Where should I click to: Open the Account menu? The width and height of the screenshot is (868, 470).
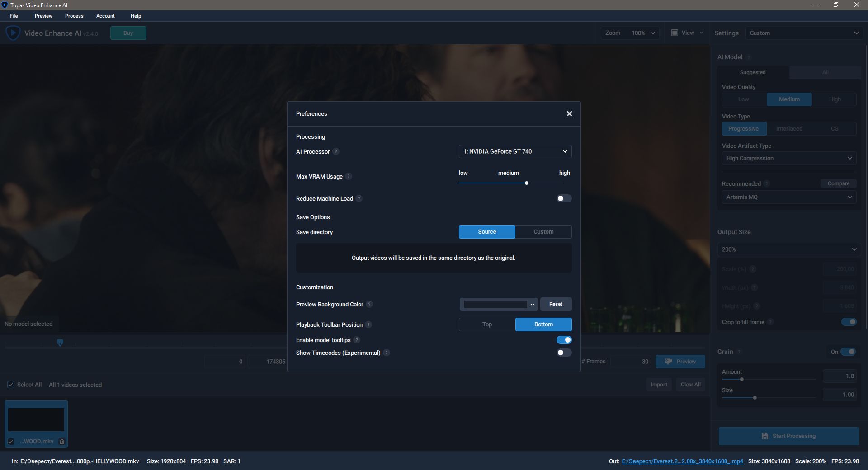[105, 16]
